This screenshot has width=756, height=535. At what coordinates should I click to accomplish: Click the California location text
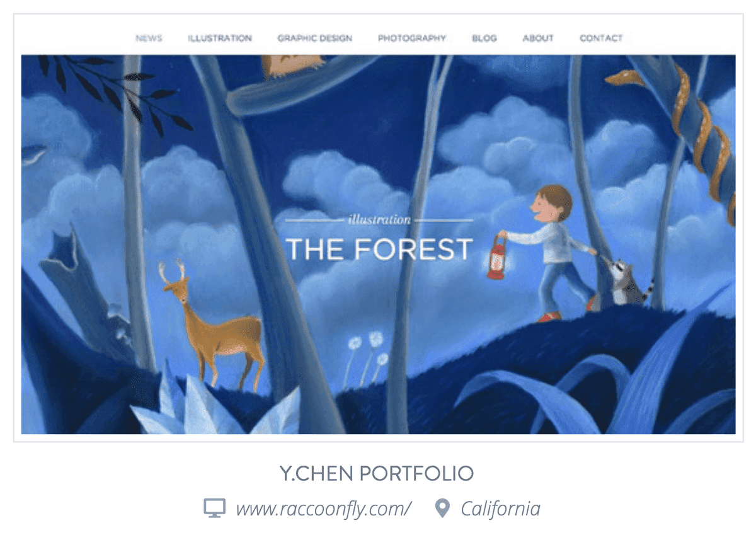coord(500,509)
